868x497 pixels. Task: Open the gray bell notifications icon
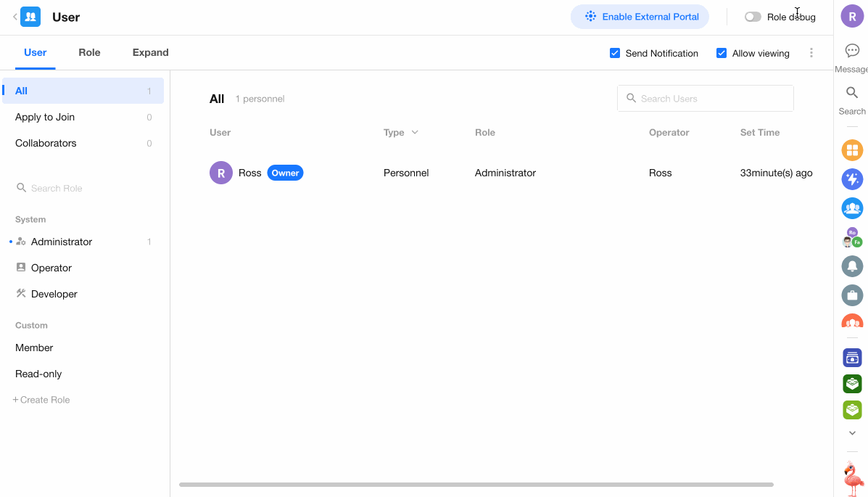(x=852, y=266)
